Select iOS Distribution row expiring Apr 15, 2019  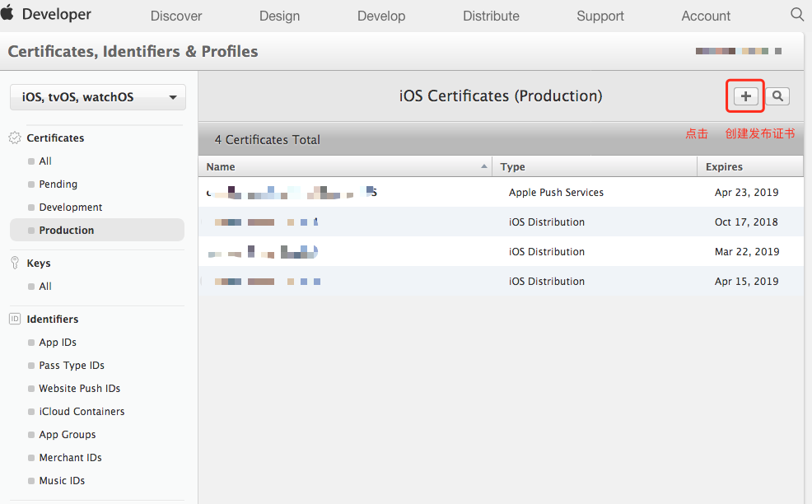coord(501,282)
